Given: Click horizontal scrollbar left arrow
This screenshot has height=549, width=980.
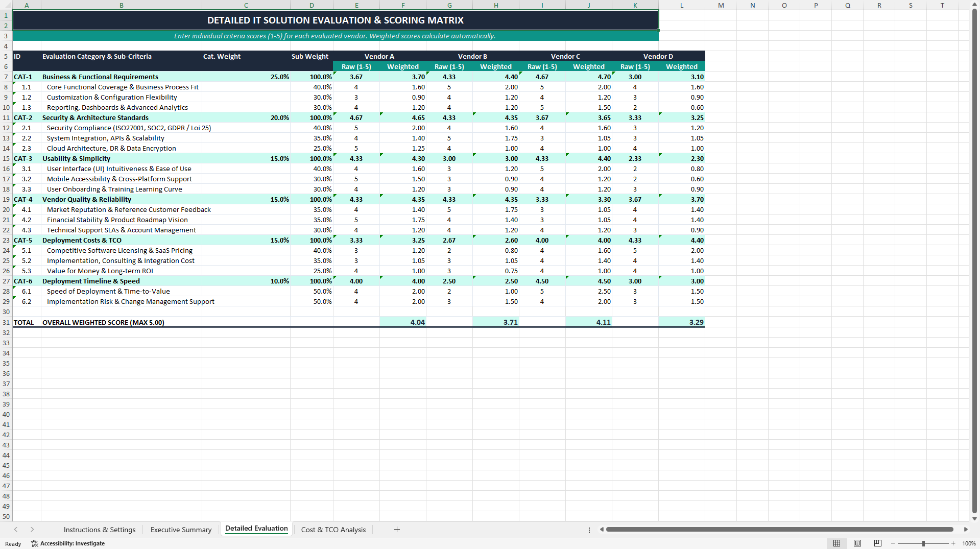Looking at the screenshot, I should point(602,530).
